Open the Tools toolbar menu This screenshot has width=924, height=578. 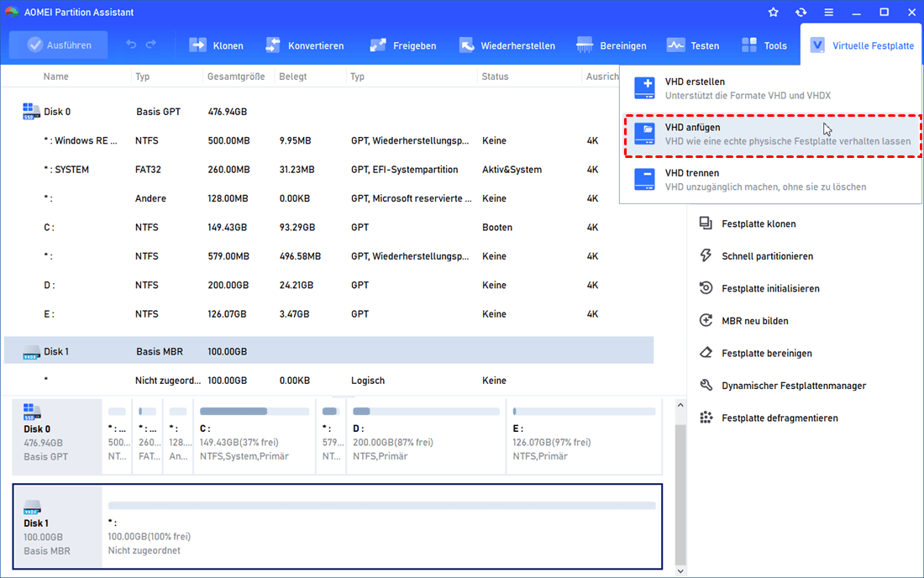coord(764,45)
